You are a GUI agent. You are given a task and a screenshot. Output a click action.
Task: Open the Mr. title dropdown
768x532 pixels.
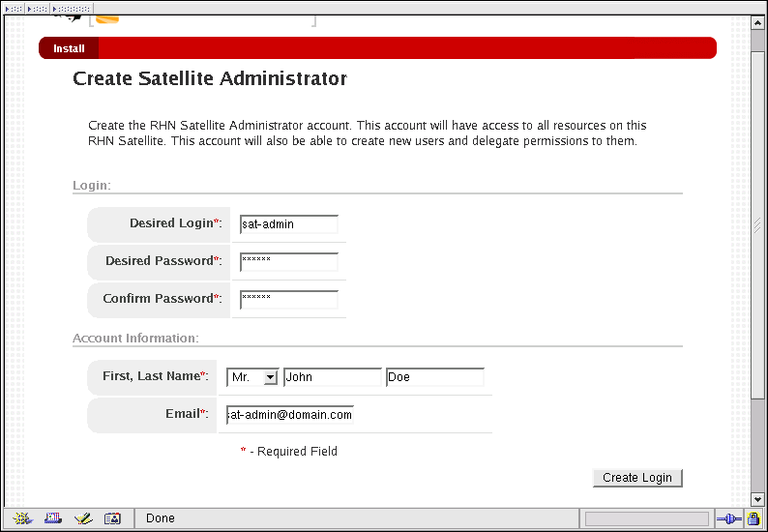[253, 377]
